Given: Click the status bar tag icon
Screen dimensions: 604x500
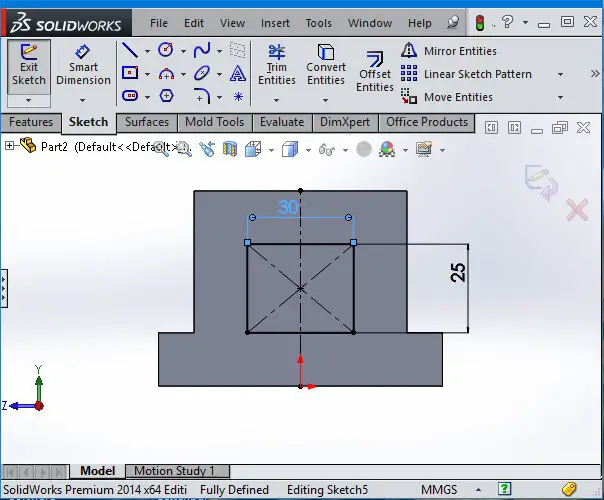Looking at the screenshot, I should tap(569, 489).
